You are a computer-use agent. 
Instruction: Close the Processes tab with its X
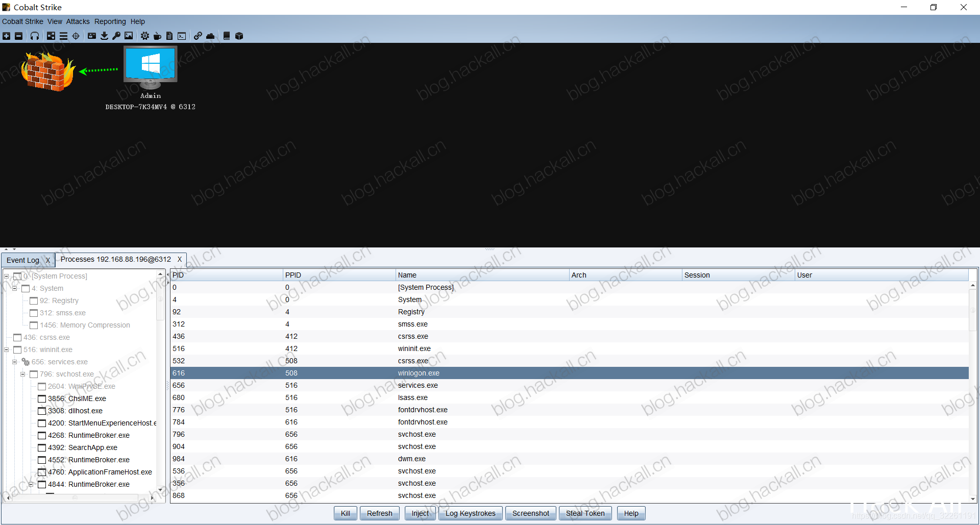click(180, 259)
